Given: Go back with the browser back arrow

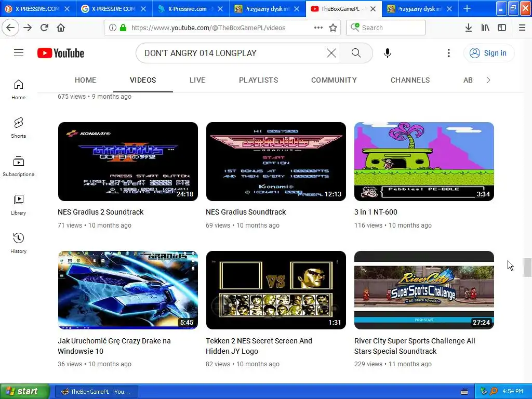Looking at the screenshot, I should pyautogui.click(x=10, y=28).
